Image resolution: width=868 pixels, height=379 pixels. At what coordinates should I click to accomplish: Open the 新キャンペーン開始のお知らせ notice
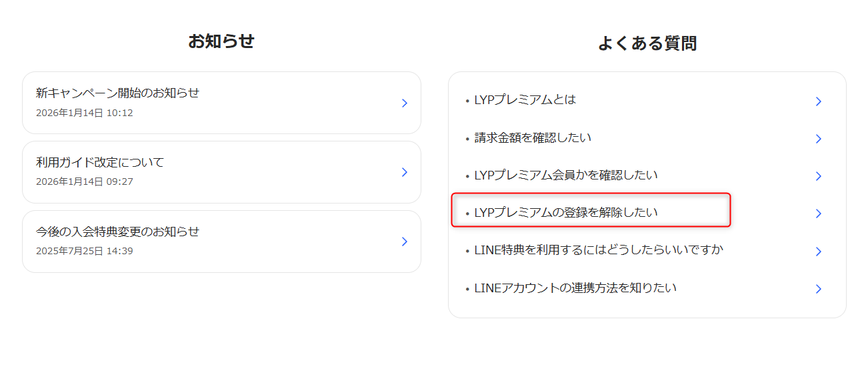pyautogui.click(x=118, y=93)
